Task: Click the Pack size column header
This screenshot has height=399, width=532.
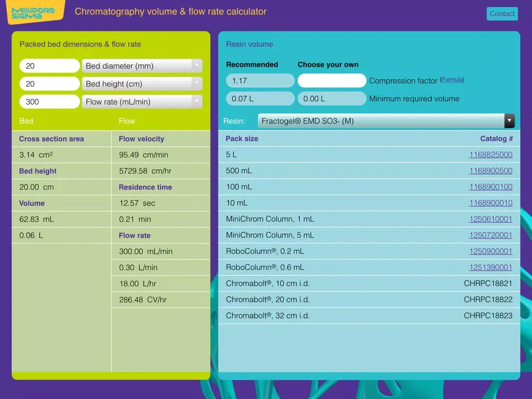Action: tap(242, 139)
